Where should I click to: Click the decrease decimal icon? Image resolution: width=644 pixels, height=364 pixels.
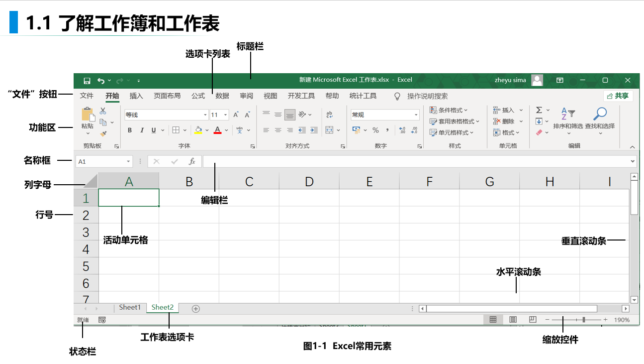414,130
